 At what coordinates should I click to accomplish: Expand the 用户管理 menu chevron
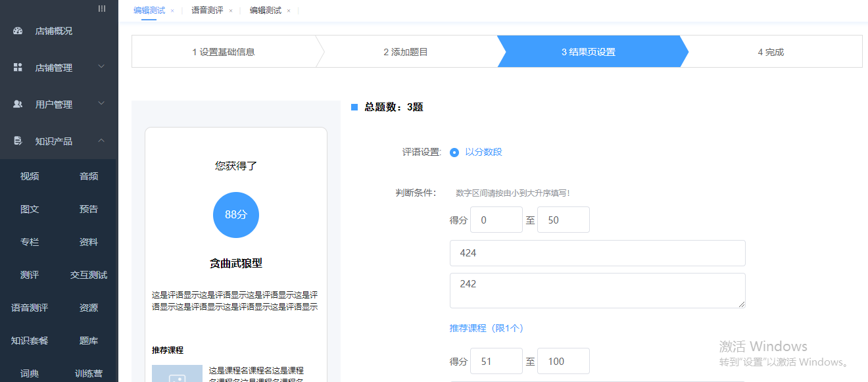pos(101,104)
